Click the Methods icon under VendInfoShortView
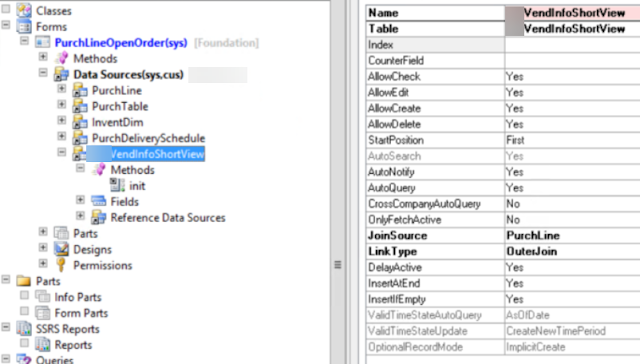 point(99,170)
